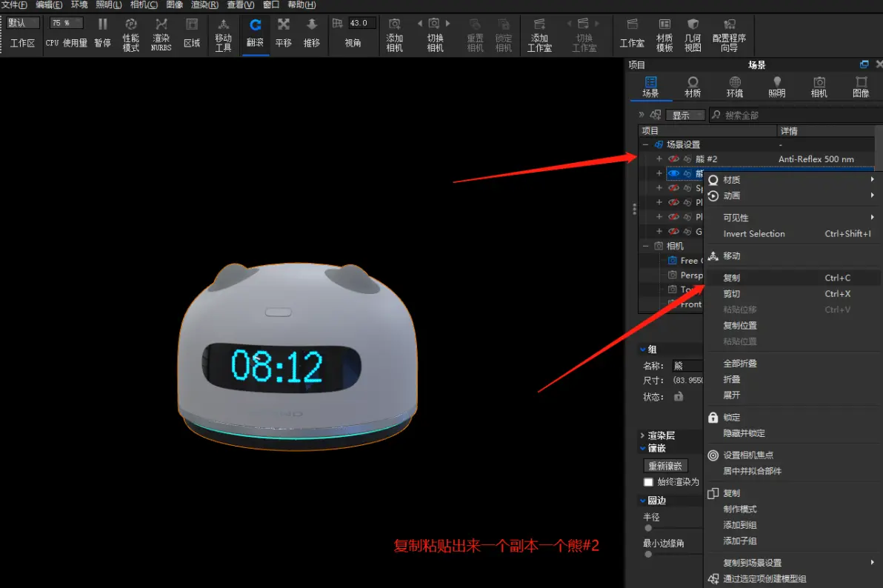This screenshot has width=883, height=588.
Task: Collapse the 镶嵌 section
Action: pyautogui.click(x=642, y=448)
